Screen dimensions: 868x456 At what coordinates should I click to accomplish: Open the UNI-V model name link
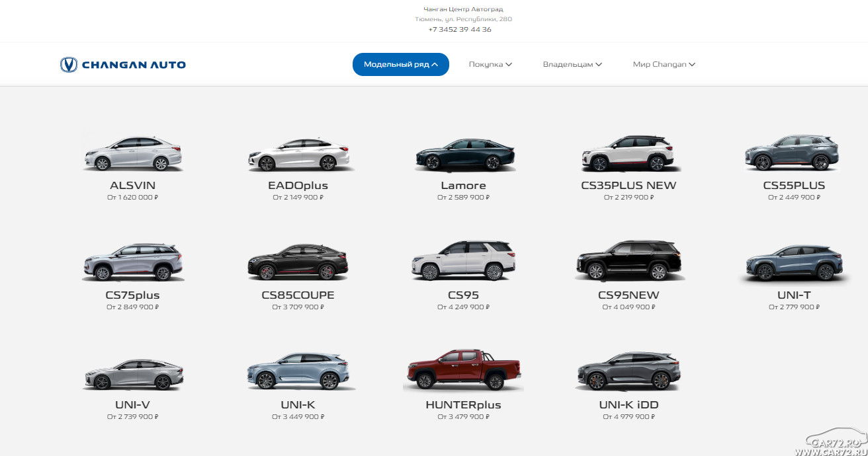click(132, 405)
